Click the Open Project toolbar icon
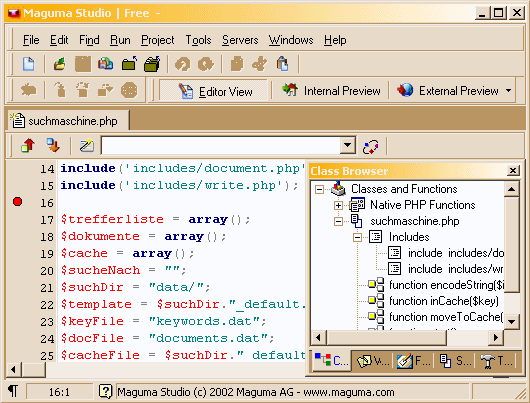 (x=129, y=64)
